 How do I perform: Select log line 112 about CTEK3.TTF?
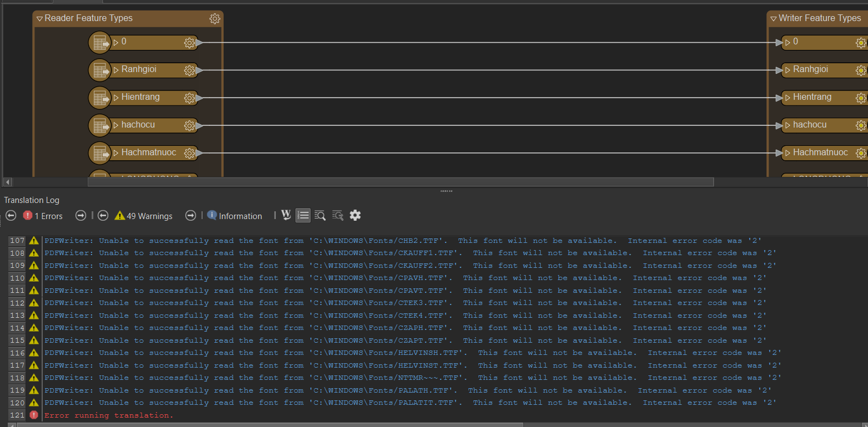pos(405,303)
